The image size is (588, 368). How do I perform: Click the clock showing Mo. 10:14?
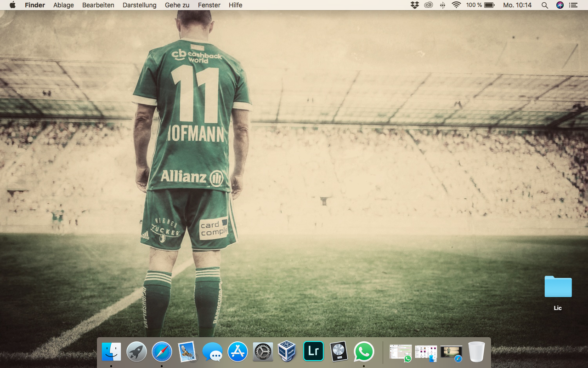[517, 5]
